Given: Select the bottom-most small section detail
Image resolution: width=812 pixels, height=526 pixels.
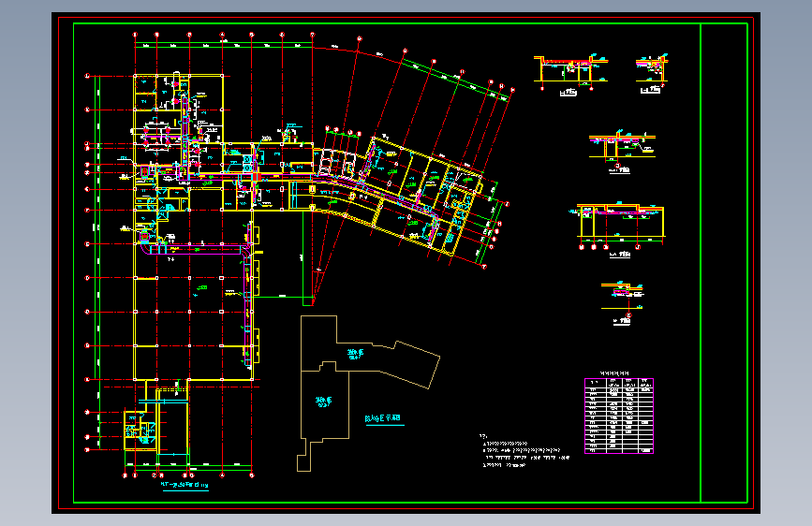Looking at the screenshot, I should [623, 301].
